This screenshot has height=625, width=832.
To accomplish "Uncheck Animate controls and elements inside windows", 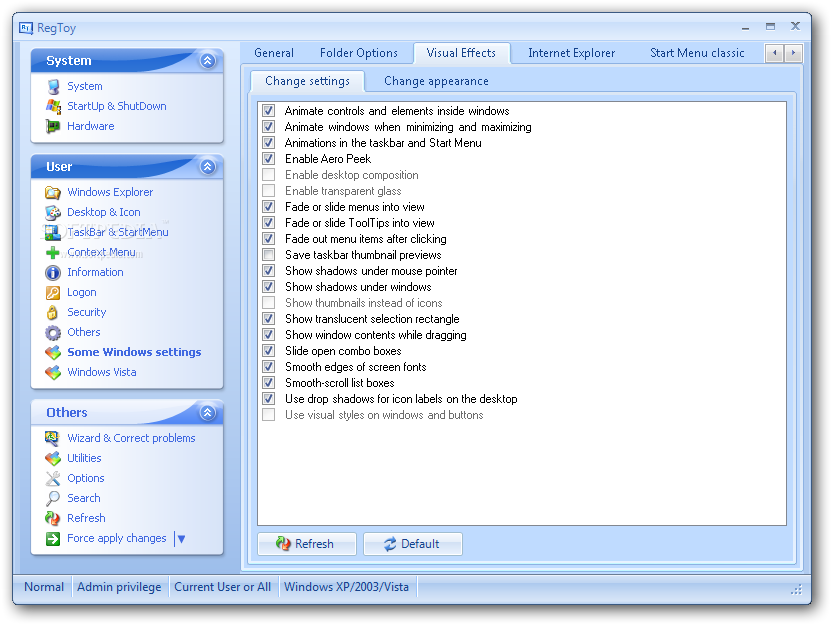I will click(269, 111).
